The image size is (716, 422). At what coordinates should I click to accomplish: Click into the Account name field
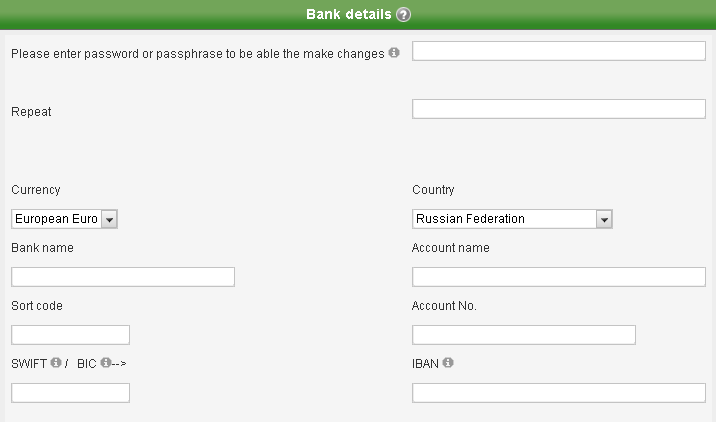558,277
